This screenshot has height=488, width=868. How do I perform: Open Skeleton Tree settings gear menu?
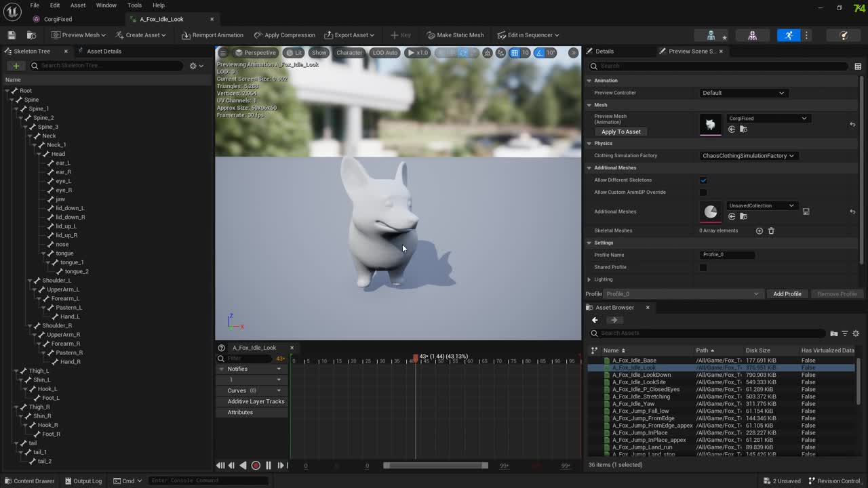[196, 66]
